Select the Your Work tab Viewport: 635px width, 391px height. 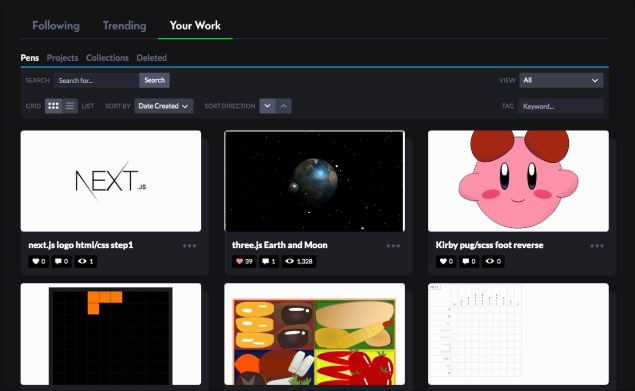click(x=195, y=26)
